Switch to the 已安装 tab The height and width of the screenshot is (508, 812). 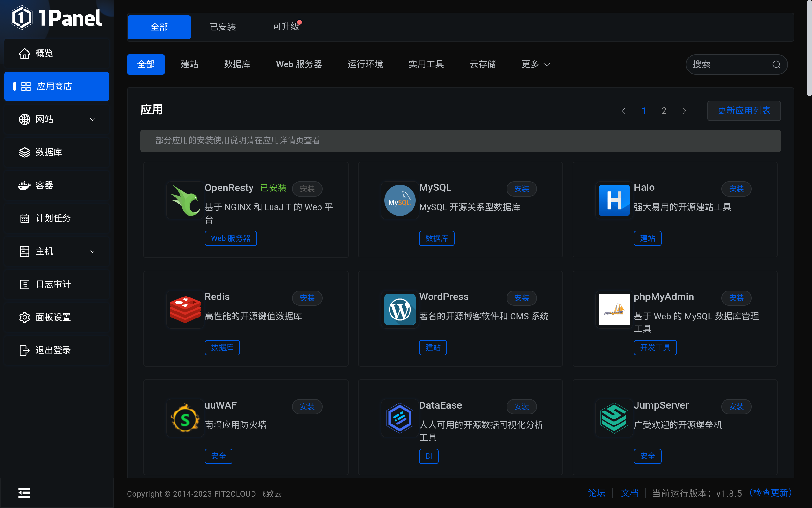pyautogui.click(x=223, y=27)
